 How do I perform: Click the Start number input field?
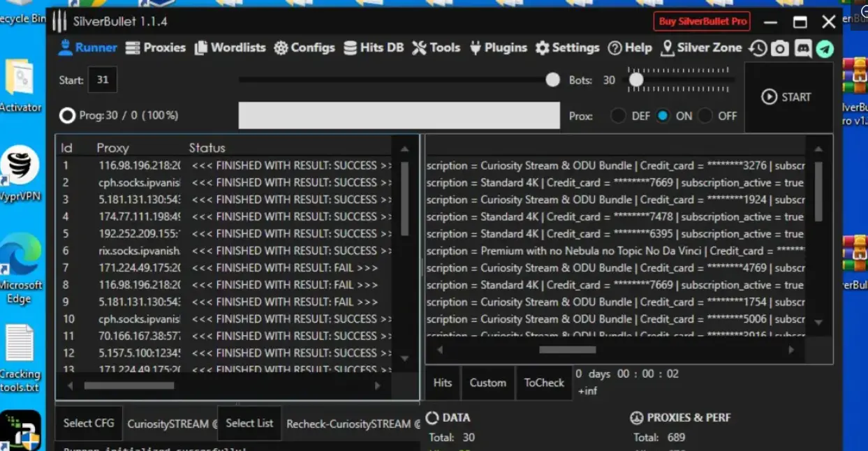[x=103, y=80]
